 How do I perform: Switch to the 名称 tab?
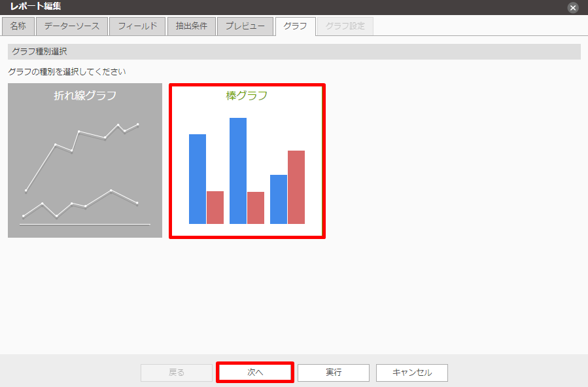pos(18,26)
